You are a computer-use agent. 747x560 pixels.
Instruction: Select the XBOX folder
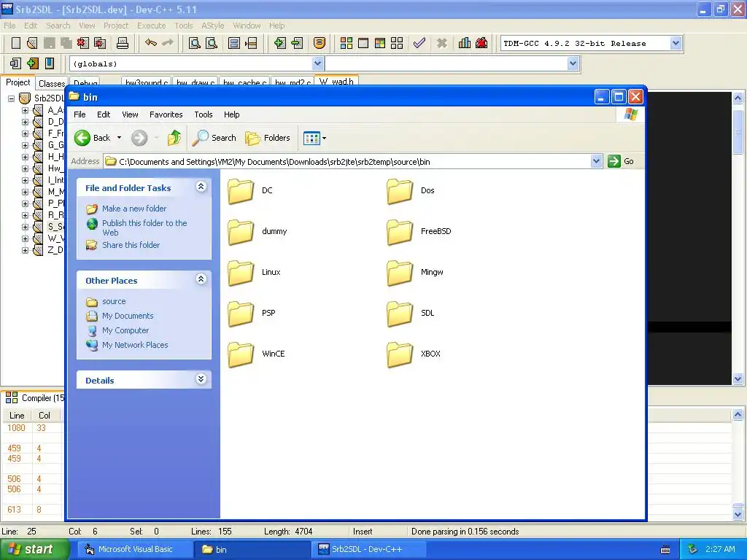click(x=414, y=355)
